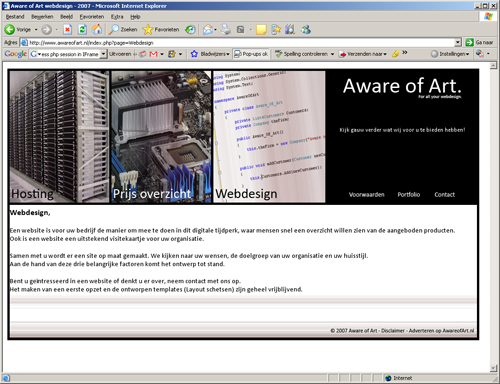Click the Mail envelope icon

point(208,30)
